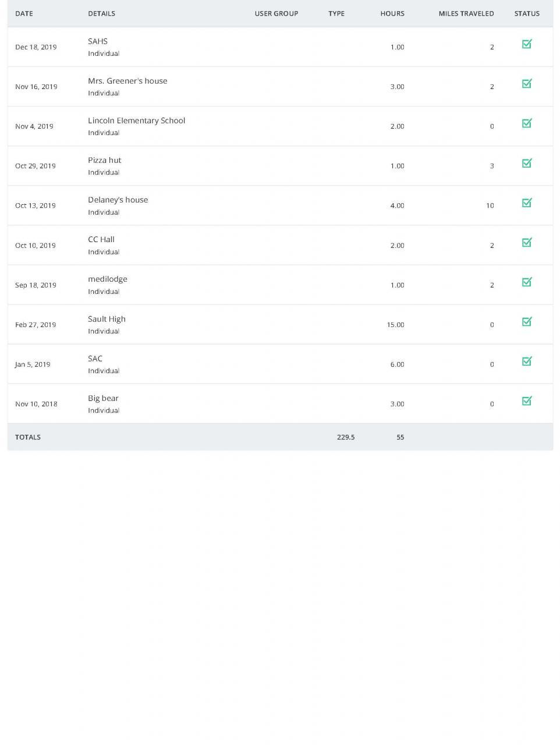The image size is (560, 745).
Task: Click the status check icon for SAHS entry
Action: (527, 44)
